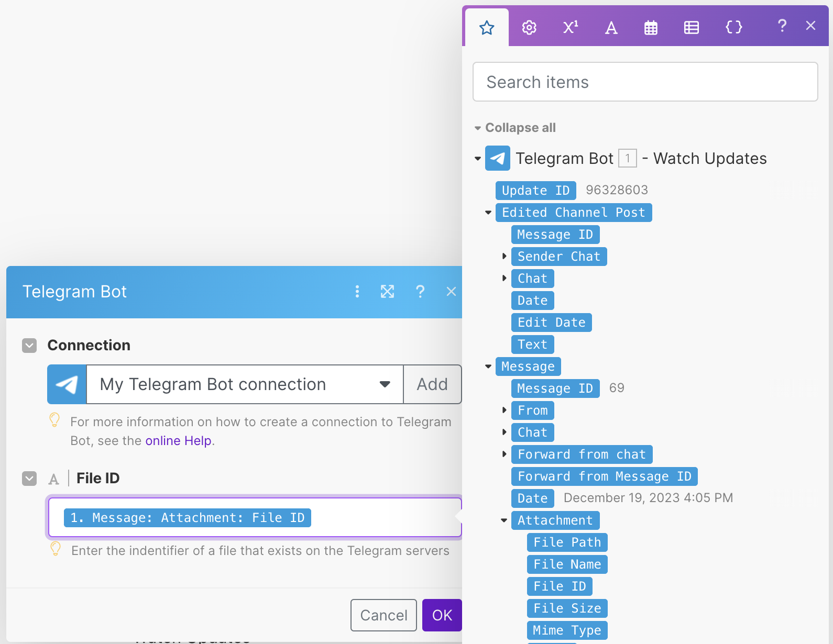Select the Attachment pill
The image size is (833, 644).
tap(555, 520)
